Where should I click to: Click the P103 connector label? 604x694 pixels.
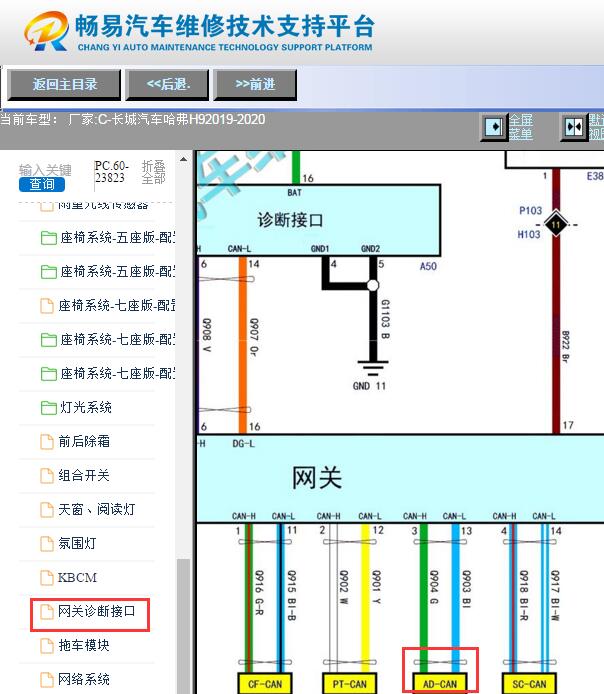tap(530, 211)
